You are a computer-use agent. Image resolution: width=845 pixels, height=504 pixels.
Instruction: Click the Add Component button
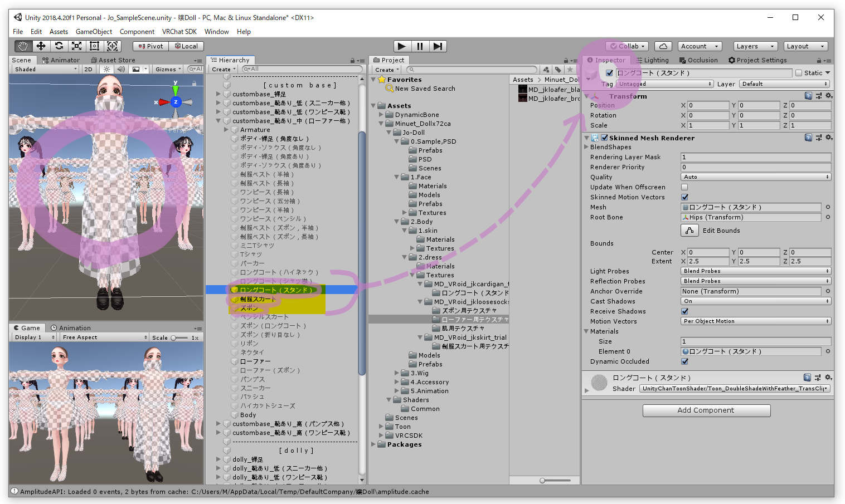pos(706,410)
